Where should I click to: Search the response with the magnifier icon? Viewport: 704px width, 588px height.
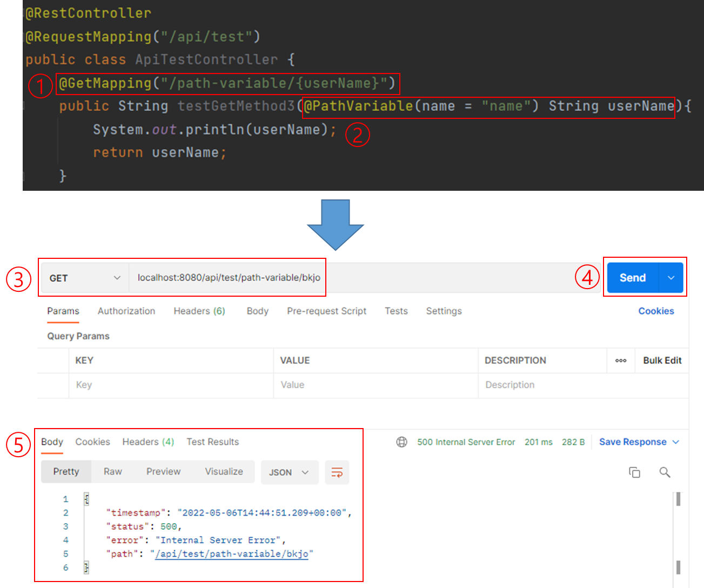pyautogui.click(x=665, y=472)
